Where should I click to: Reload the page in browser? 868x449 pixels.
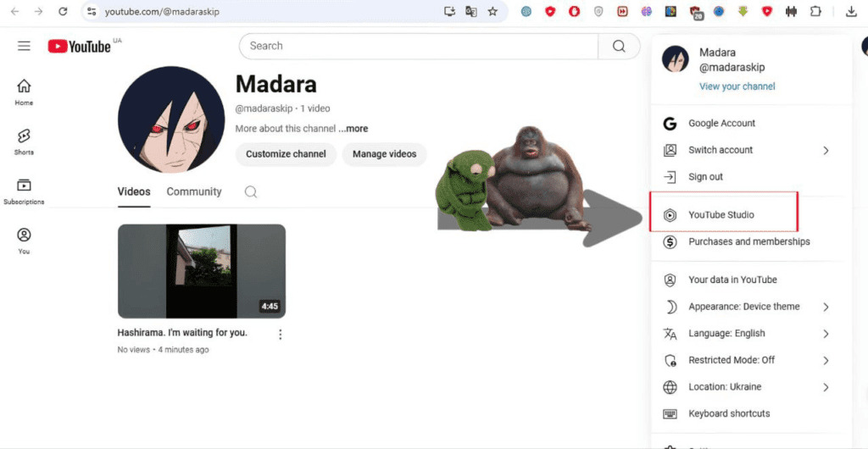pyautogui.click(x=63, y=11)
